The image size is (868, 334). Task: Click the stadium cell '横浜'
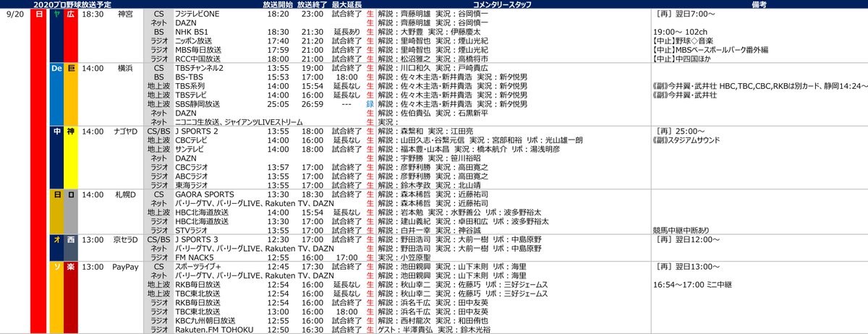point(125,68)
